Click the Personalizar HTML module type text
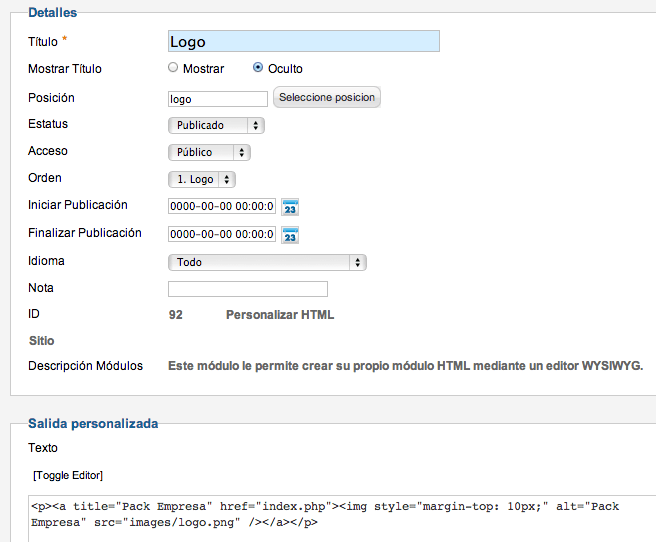Viewport: 656px width, 542px height. tap(280, 314)
